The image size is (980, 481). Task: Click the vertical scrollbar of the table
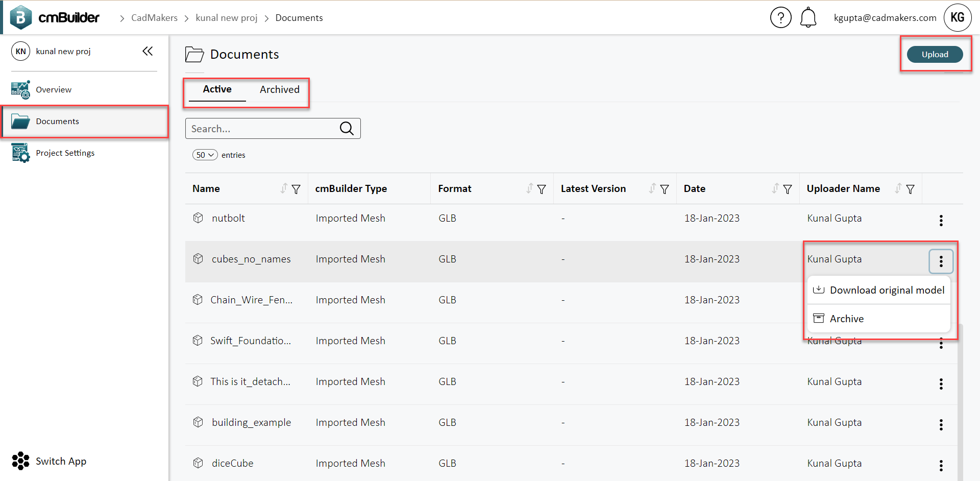click(x=960, y=401)
